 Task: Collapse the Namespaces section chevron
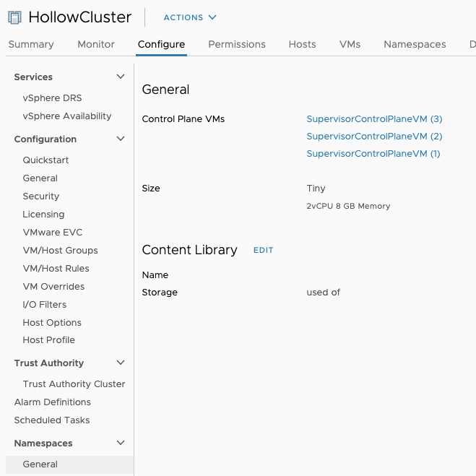point(121,443)
